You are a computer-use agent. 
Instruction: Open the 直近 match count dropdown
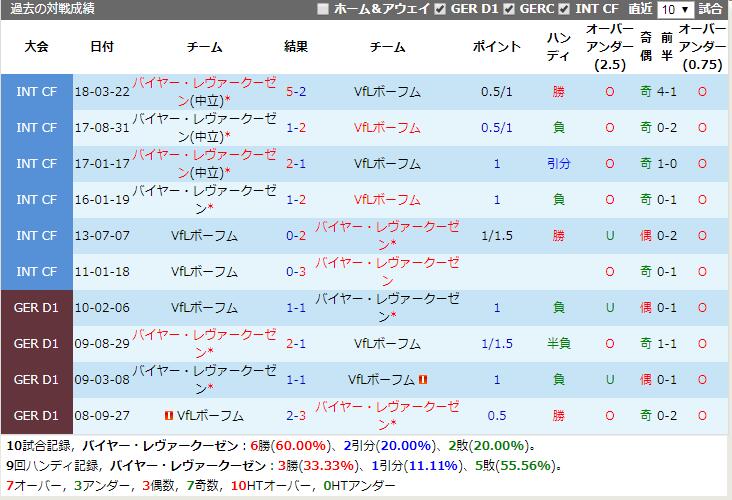(675, 9)
